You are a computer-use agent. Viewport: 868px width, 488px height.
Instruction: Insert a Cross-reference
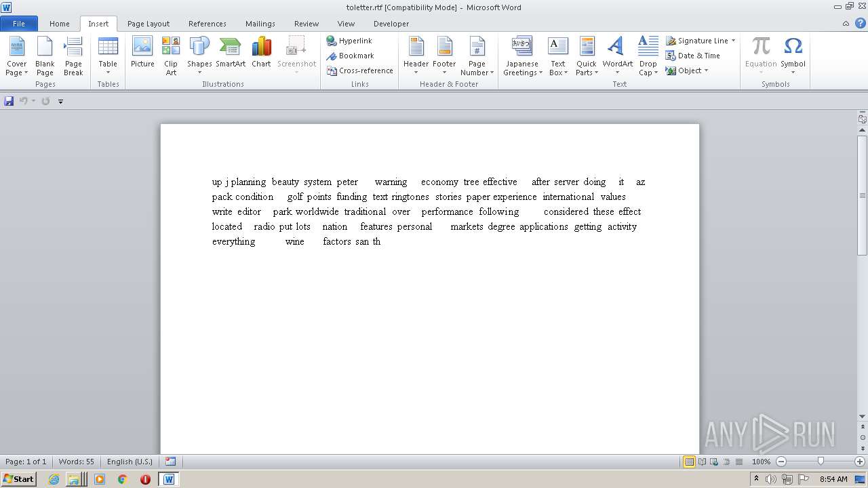pyautogui.click(x=359, y=70)
